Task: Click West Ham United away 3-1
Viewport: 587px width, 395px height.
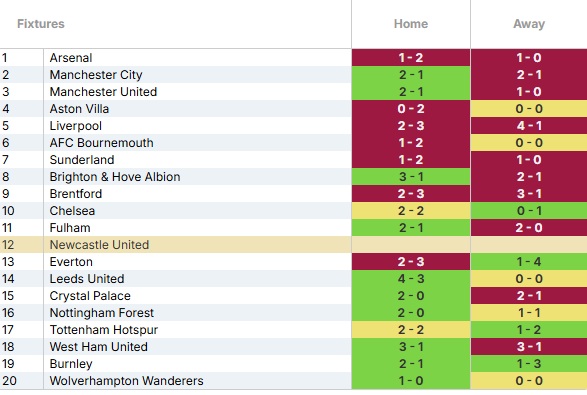Action: [x=529, y=347]
